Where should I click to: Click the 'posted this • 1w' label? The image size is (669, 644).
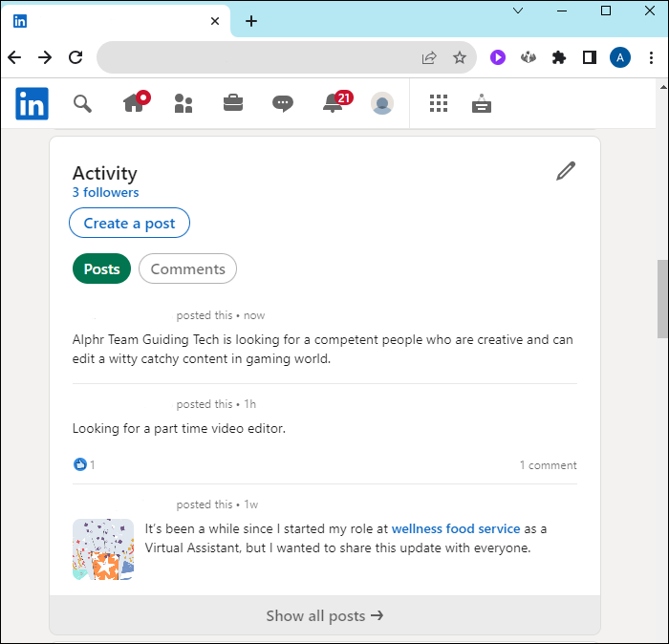(x=217, y=504)
